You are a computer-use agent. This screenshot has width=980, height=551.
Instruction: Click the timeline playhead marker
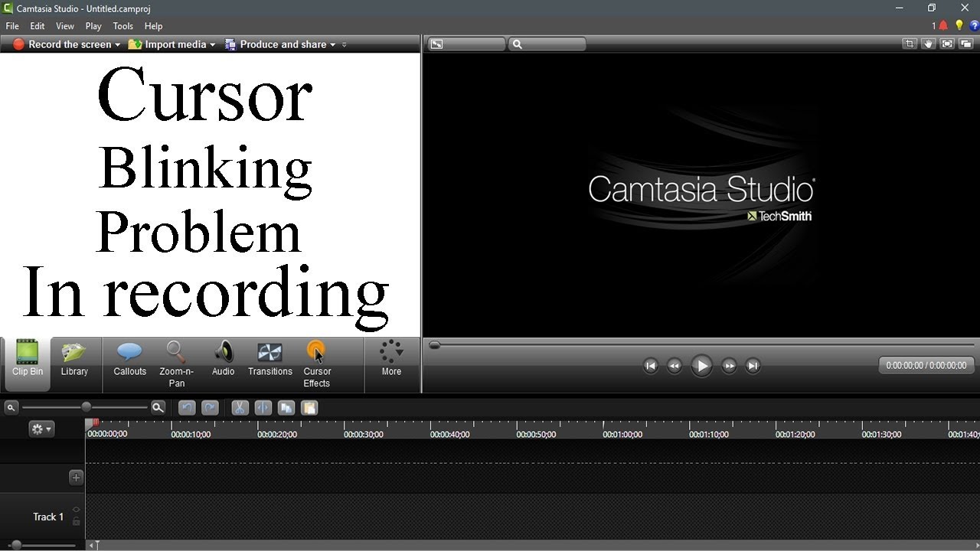(96, 422)
